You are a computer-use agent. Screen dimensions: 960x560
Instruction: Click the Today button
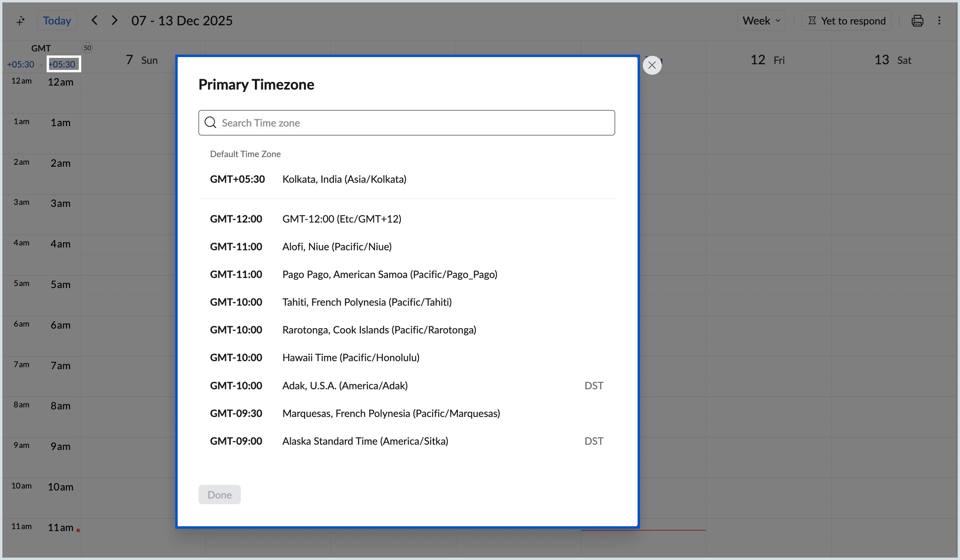tap(57, 20)
